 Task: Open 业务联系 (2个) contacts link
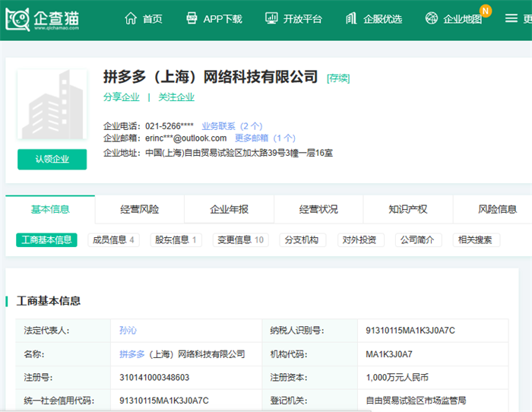[232, 126]
